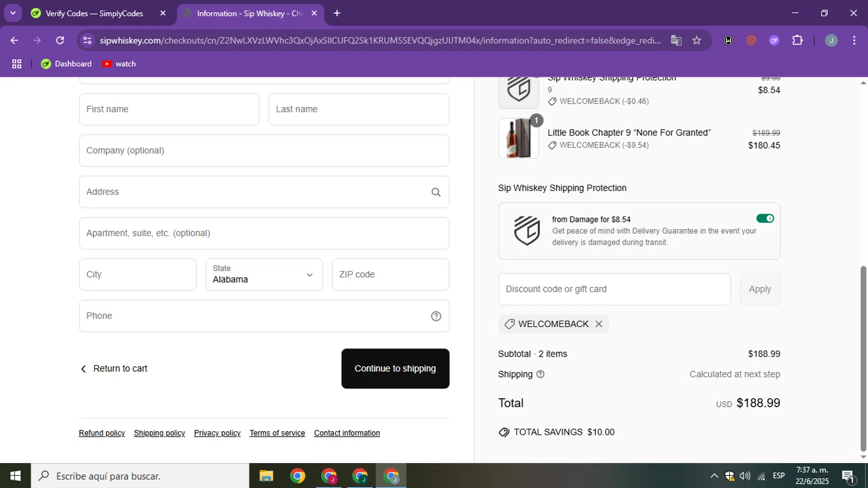Open the tab search dropdown arrow

tap(13, 13)
